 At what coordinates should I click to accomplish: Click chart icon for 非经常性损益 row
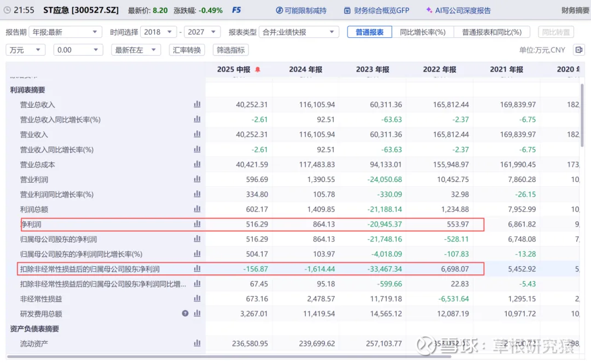click(x=197, y=299)
